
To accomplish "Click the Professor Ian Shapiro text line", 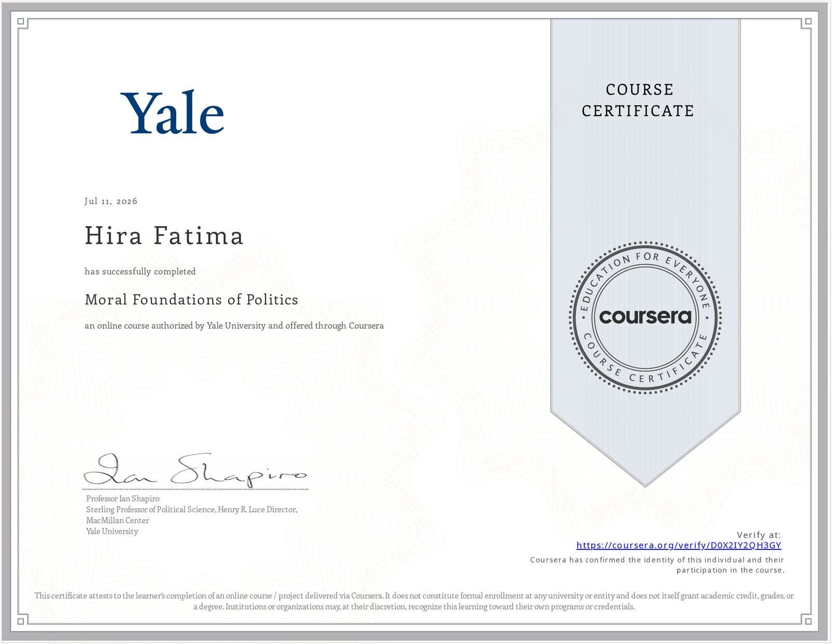I will (123, 498).
